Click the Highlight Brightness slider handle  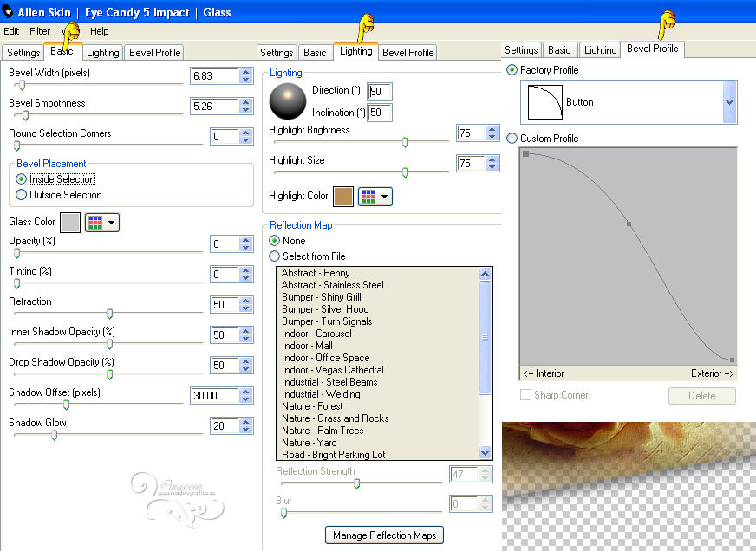tap(405, 142)
